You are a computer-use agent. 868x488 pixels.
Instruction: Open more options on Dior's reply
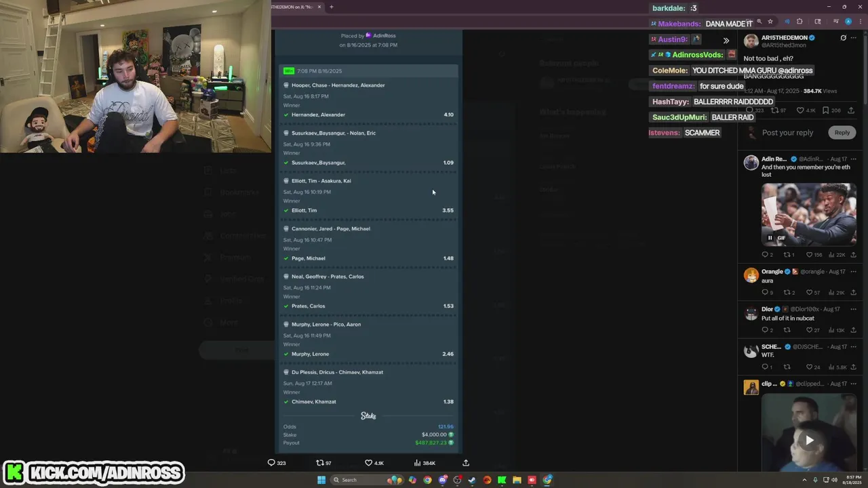pos(853,309)
